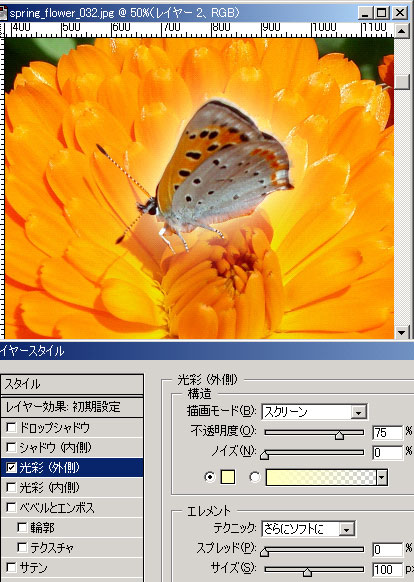The height and width of the screenshot is (582, 414).
Task: Select レイヤー効果: 初期設定 in the list
Action: (x=72, y=407)
